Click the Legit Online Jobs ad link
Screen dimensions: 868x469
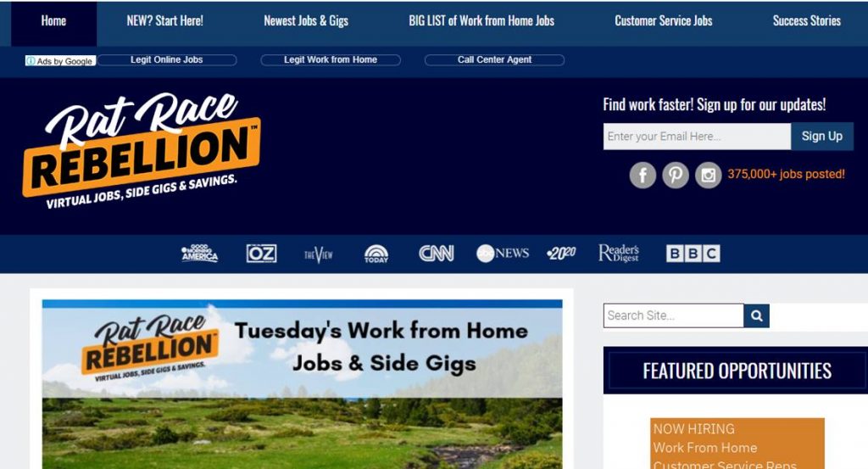click(167, 60)
